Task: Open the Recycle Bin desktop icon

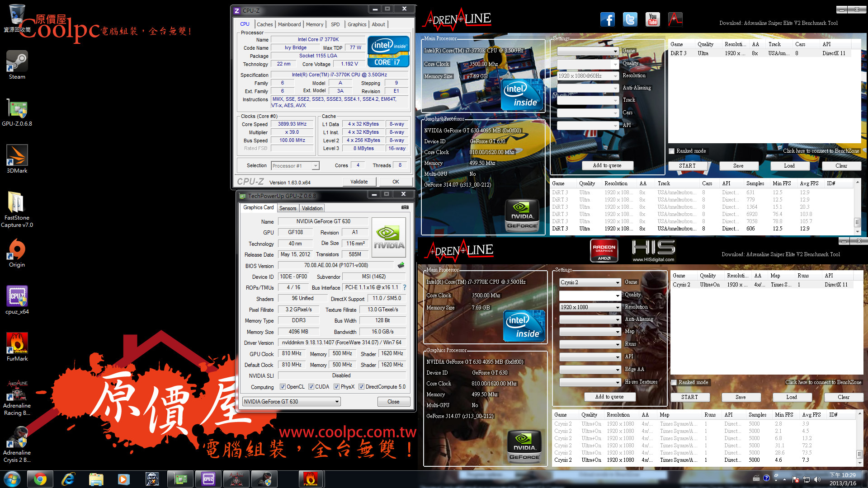Action: (x=17, y=18)
